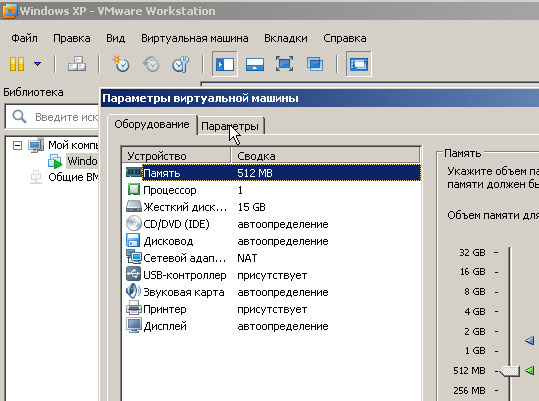Click the memory chip icon for Память
The height and width of the screenshot is (401, 539).
point(134,172)
